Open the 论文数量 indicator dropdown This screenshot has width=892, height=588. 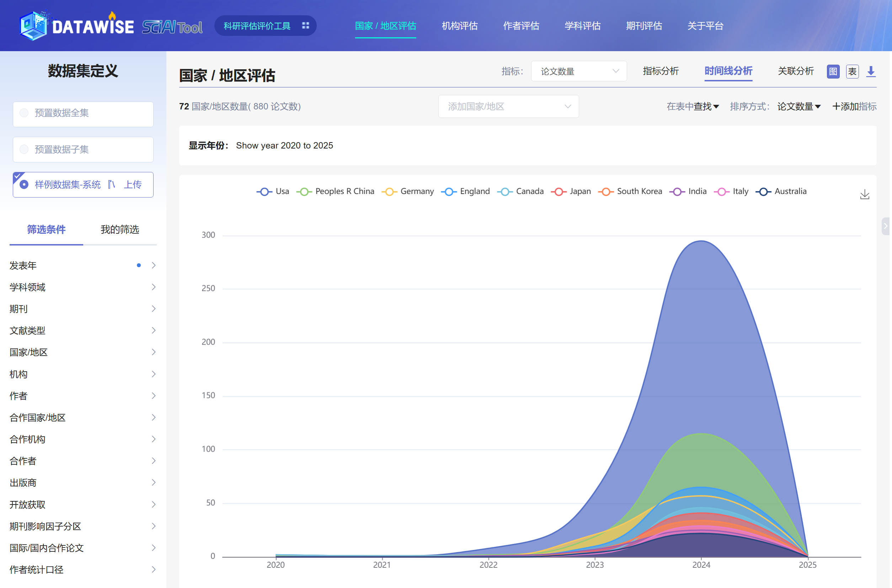[578, 71]
